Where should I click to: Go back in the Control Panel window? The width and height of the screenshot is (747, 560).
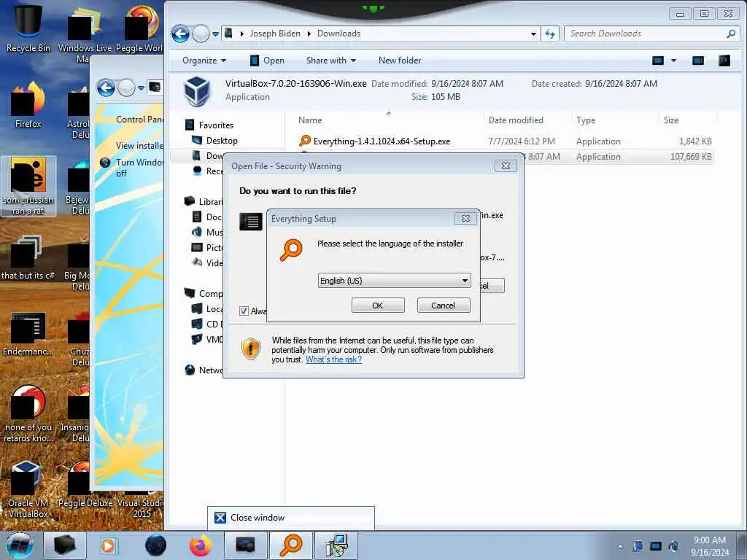(106, 87)
